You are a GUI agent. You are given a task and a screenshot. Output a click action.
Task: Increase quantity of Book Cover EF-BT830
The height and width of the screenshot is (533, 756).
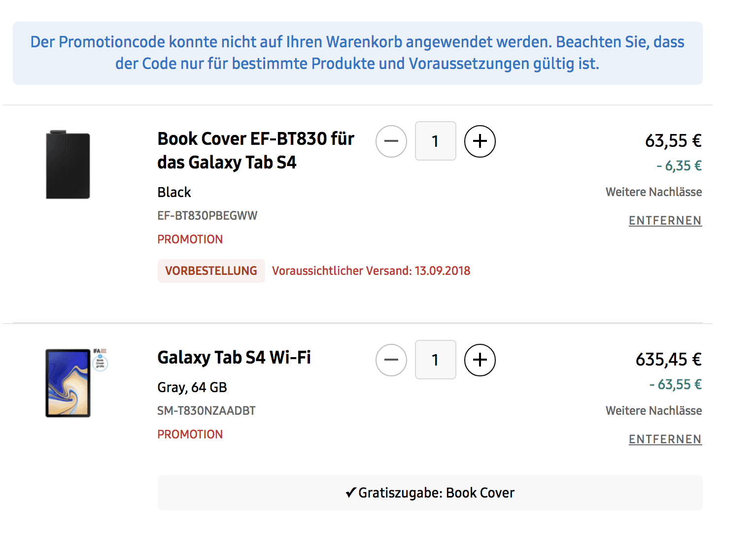pos(480,141)
